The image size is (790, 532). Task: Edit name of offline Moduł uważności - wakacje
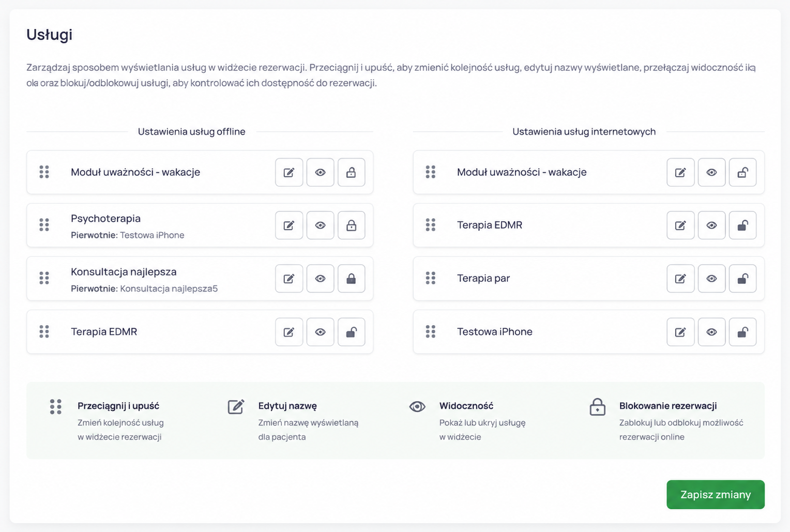(x=289, y=172)
